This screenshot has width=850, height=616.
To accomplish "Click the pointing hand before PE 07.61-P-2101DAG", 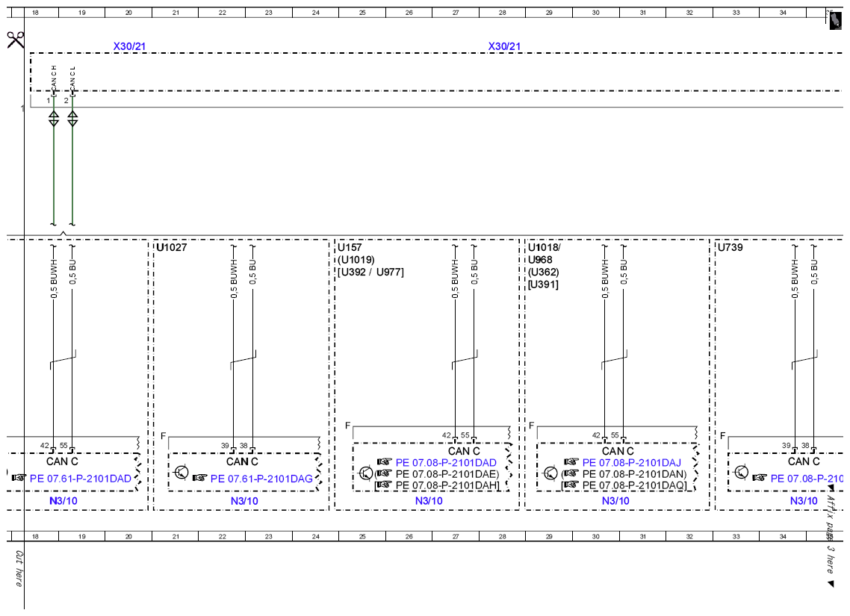I will tap(200, 478).
